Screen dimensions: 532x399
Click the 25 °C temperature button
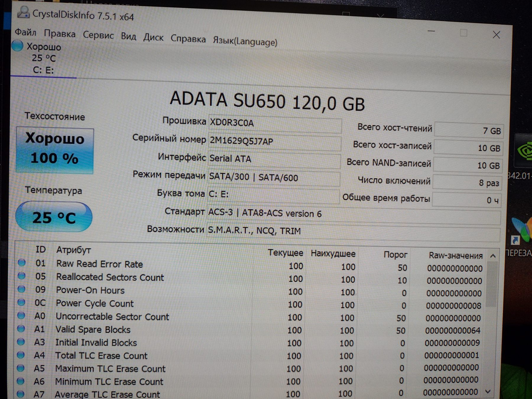(54, 217)
